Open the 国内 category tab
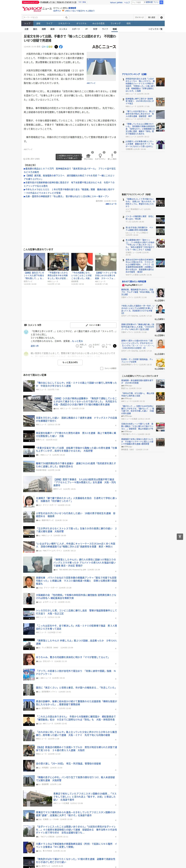Viewport: 186px width, 868px height. (x=35, y=29)
